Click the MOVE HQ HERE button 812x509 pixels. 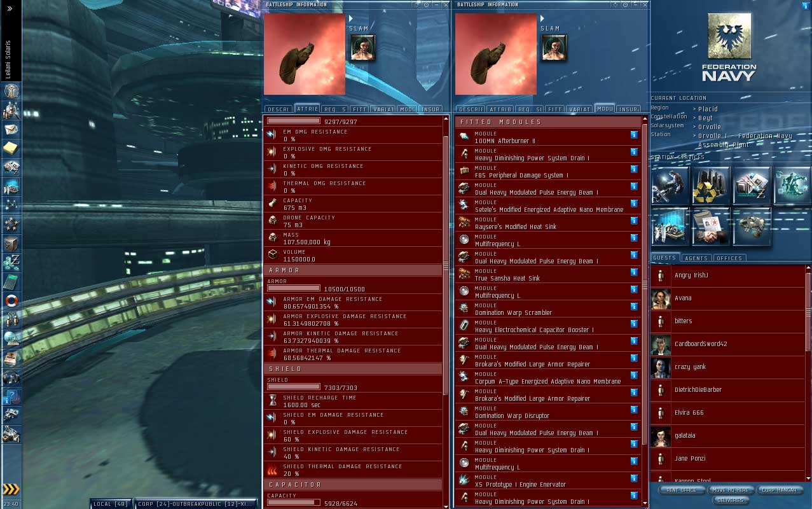coord(730,490)
